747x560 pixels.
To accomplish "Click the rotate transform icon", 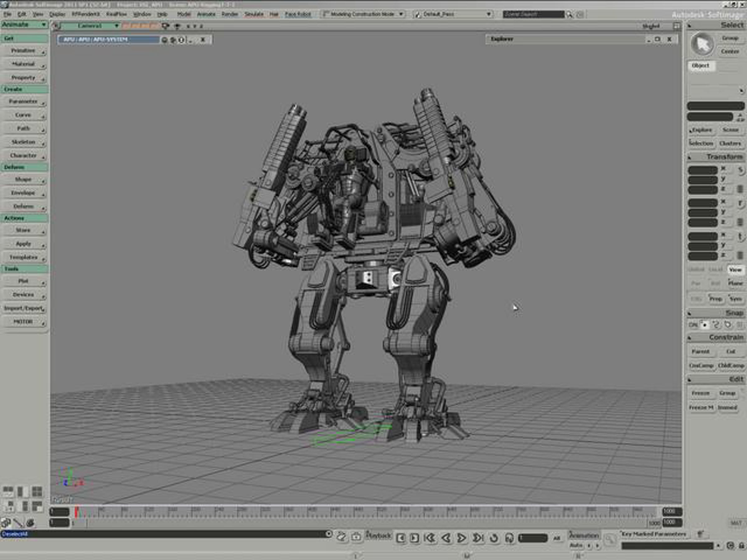I will (740, 203).
